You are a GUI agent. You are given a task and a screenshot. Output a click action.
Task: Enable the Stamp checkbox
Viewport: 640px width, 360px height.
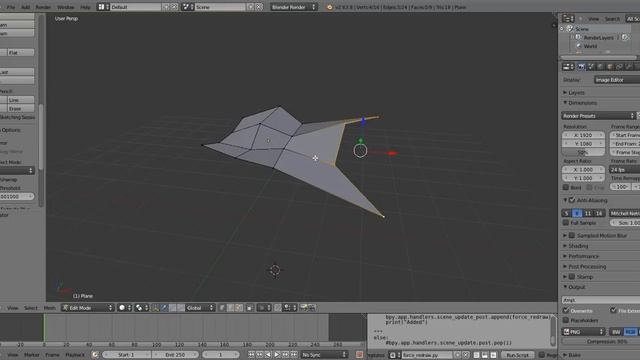572,277
